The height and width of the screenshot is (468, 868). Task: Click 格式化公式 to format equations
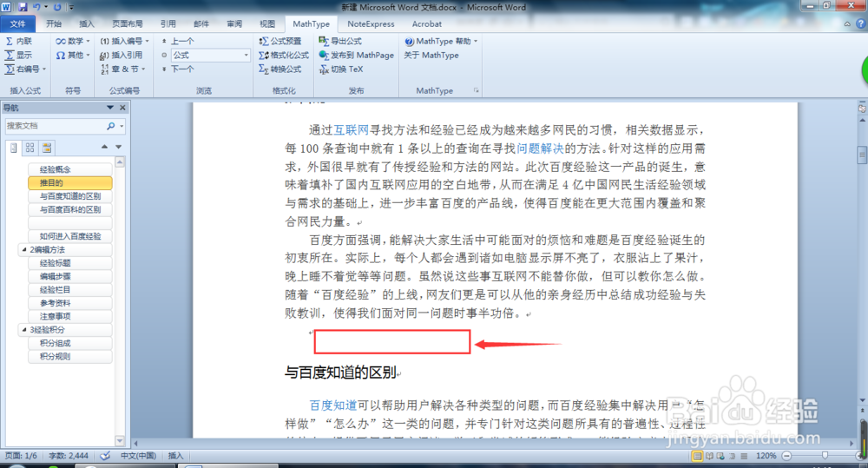point(284,55)
